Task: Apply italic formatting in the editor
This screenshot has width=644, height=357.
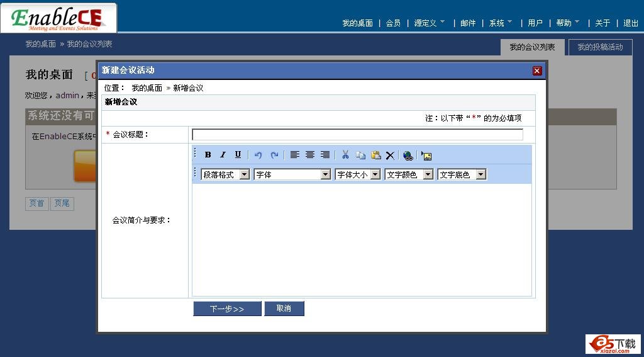Action: point(223,155)
